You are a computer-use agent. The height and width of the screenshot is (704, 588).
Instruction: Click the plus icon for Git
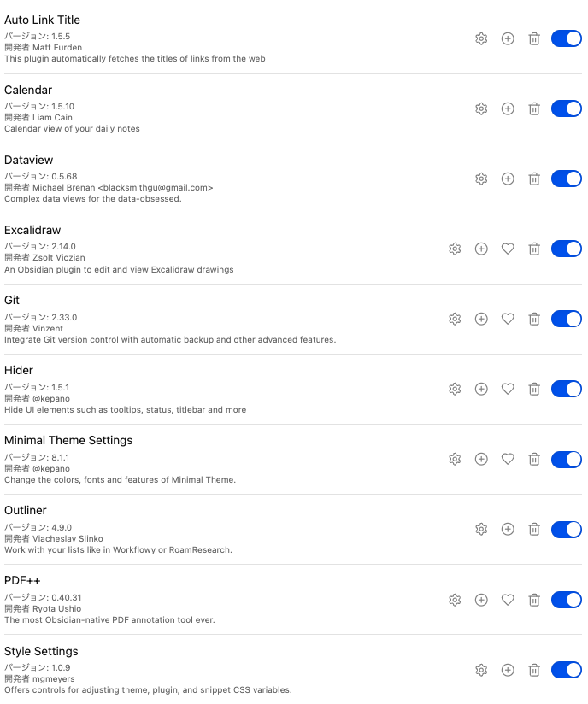(x=481, y=319)
